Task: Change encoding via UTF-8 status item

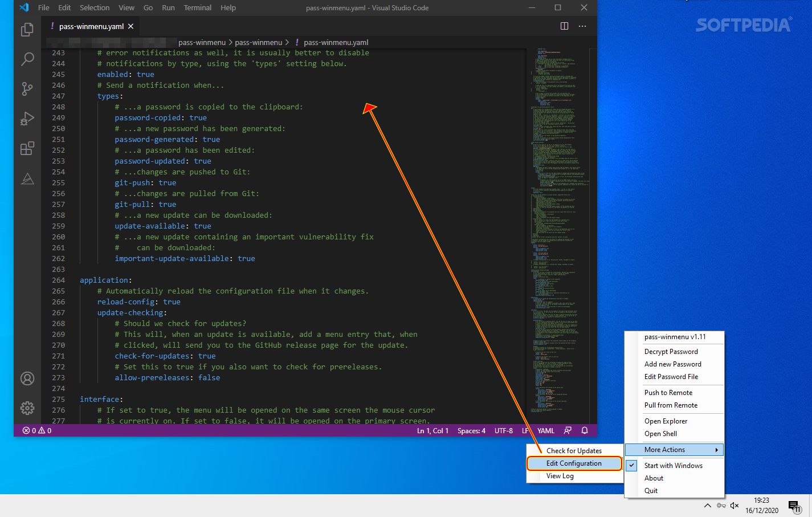Action: [503, 431]
